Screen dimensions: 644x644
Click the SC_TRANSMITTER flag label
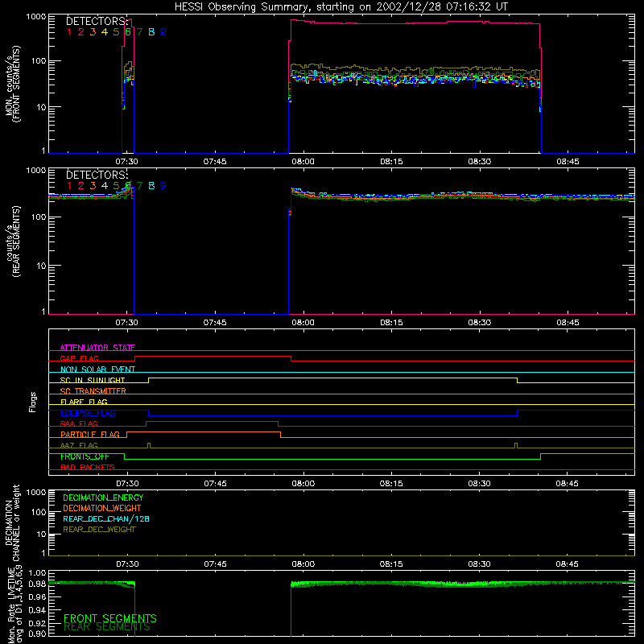click(x=93, y=391)
